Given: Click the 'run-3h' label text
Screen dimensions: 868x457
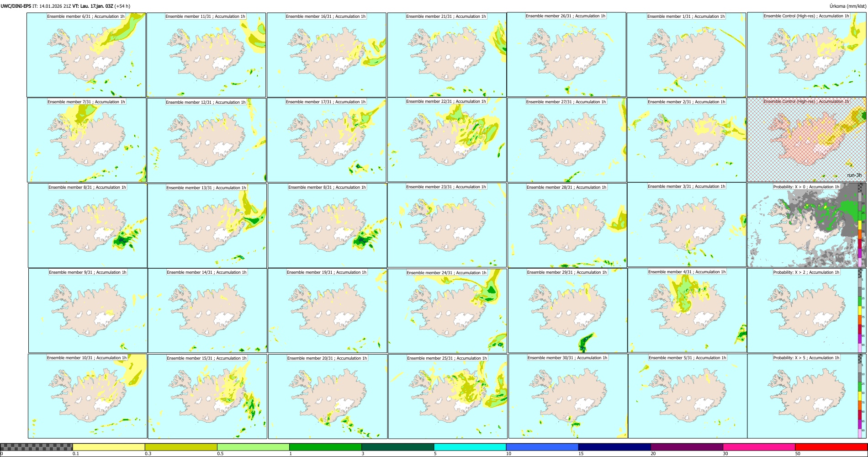Looking at the screenshot, I should [x=854, y=175].
